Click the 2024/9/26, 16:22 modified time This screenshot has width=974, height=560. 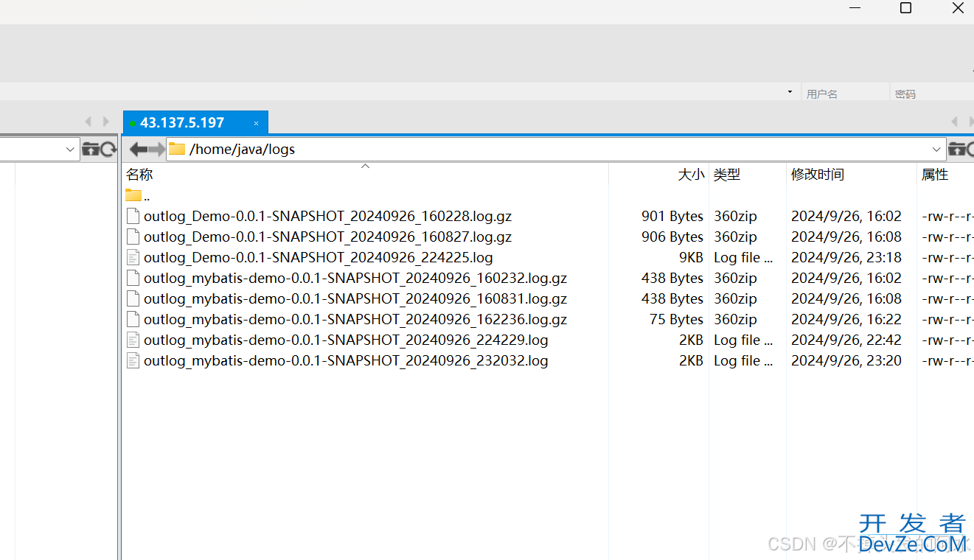tap(846, 319)
